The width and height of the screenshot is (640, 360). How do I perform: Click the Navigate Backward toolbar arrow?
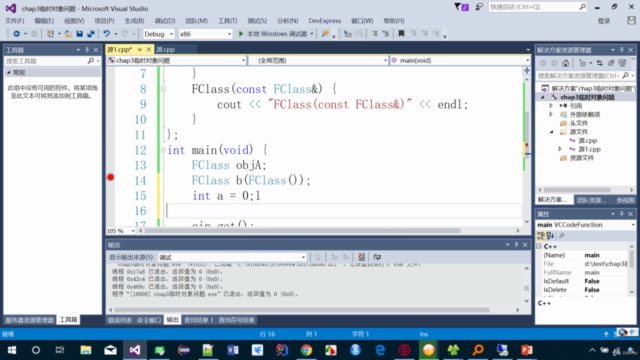[x=16, y=34]
